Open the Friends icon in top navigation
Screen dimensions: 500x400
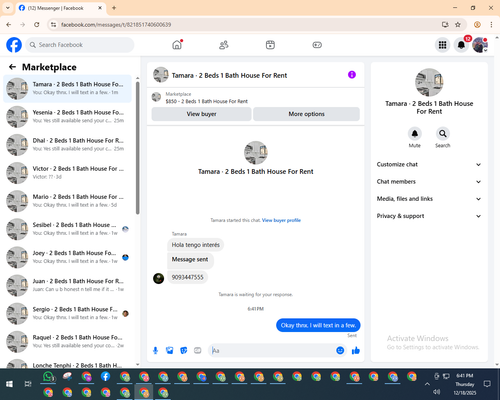click(x=224, y=45)
